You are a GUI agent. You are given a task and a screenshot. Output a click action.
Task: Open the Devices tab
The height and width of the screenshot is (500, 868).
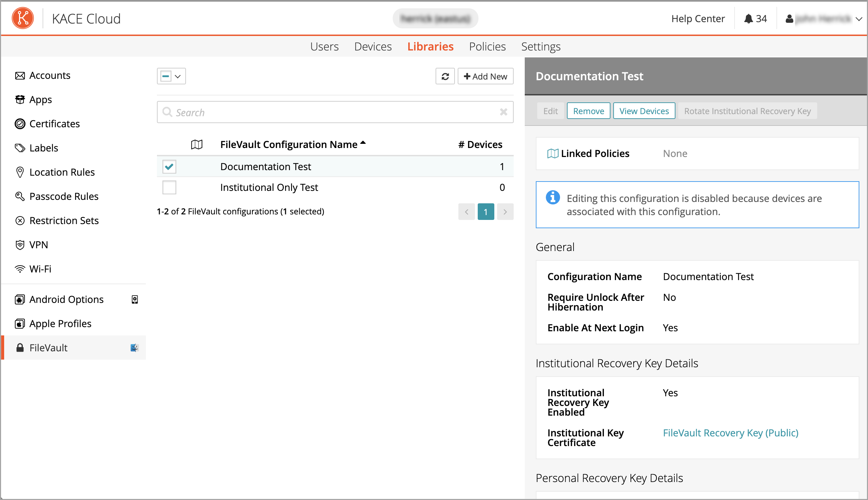[x=373, y=47]
